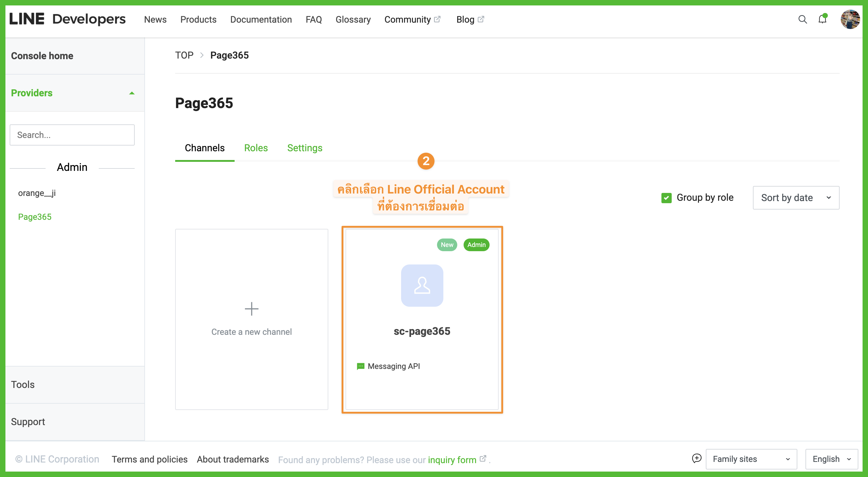Click the sc-page365 channel avatar icon
868x477 pixels.
coord(422,285)
